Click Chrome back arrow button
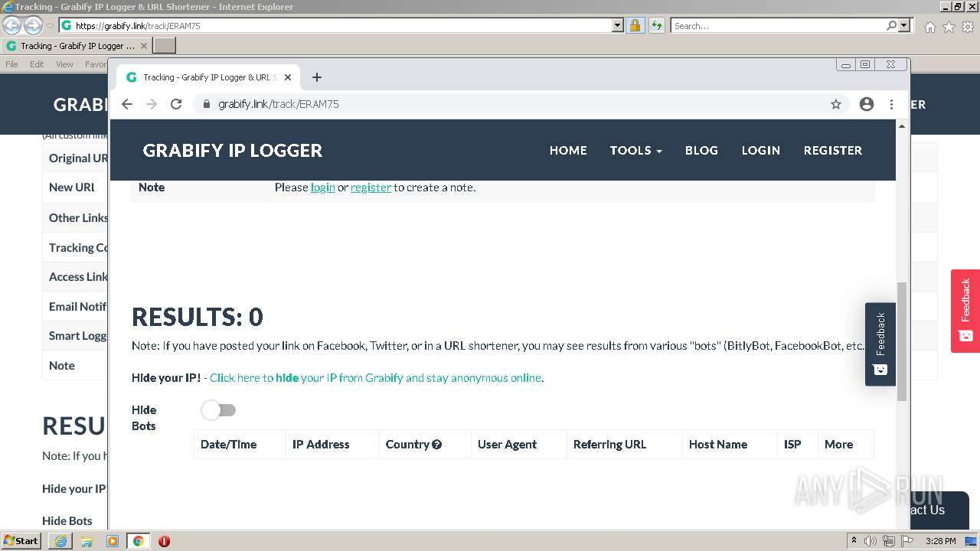The width and height of the screenshot is (980, 551). point(127,104)
